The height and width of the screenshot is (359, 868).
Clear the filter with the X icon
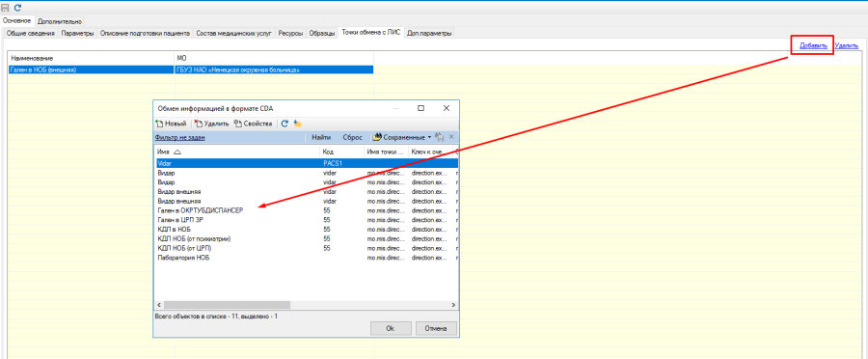click(x=451, y=137)
